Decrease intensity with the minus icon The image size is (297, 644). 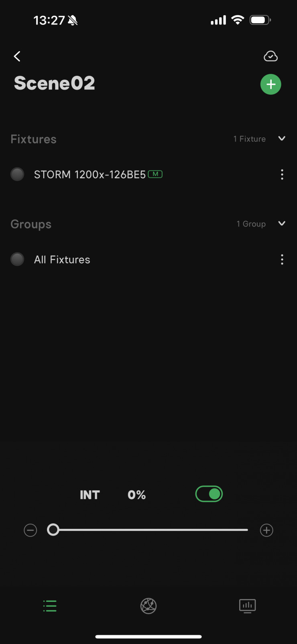pyautogui.click(x=31, y=530)
